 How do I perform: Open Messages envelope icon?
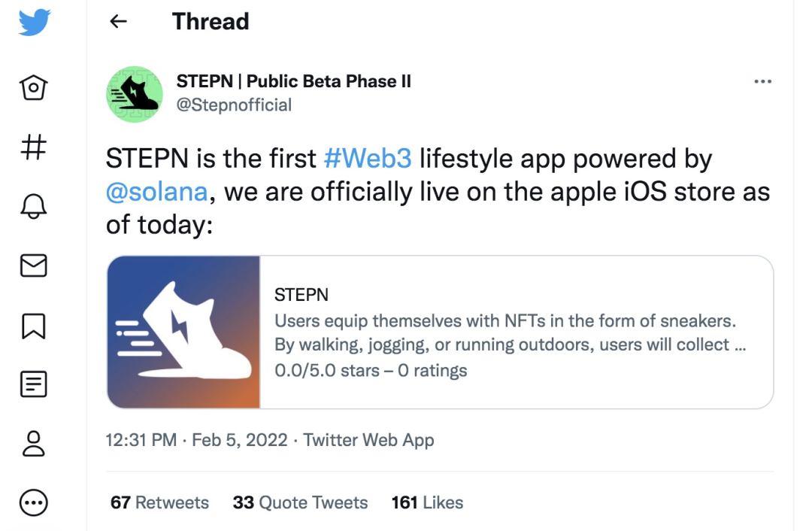[x=34, y=265]
